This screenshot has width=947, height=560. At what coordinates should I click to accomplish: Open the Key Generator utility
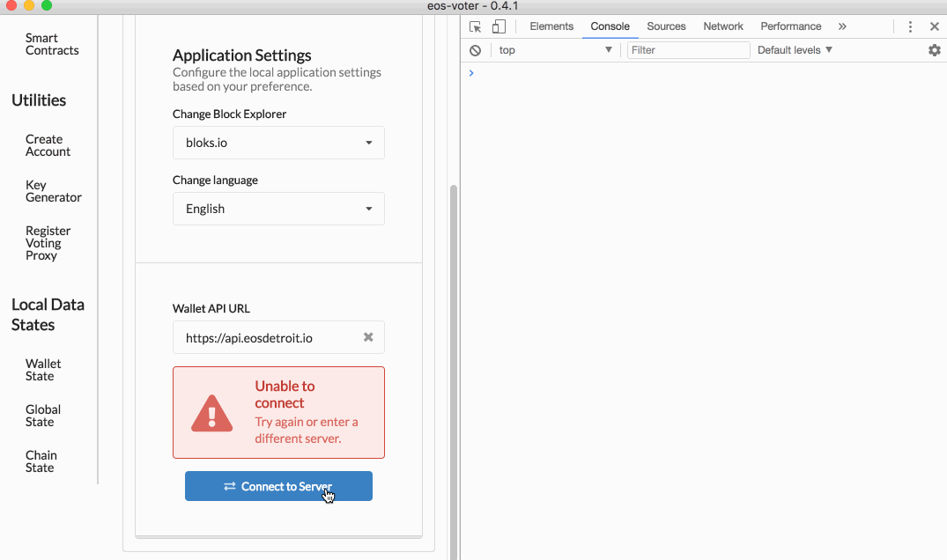pyautogui.click(x=53, y=191)
